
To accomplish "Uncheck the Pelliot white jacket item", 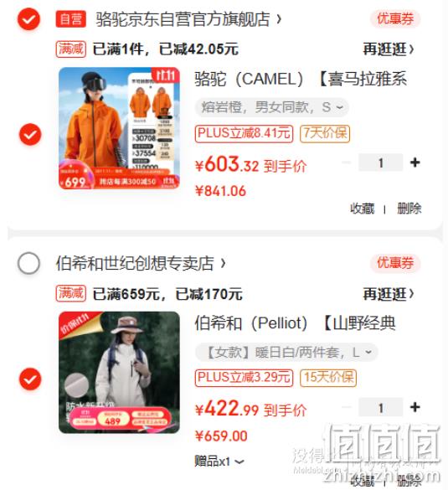I will [x=30, y=379].
